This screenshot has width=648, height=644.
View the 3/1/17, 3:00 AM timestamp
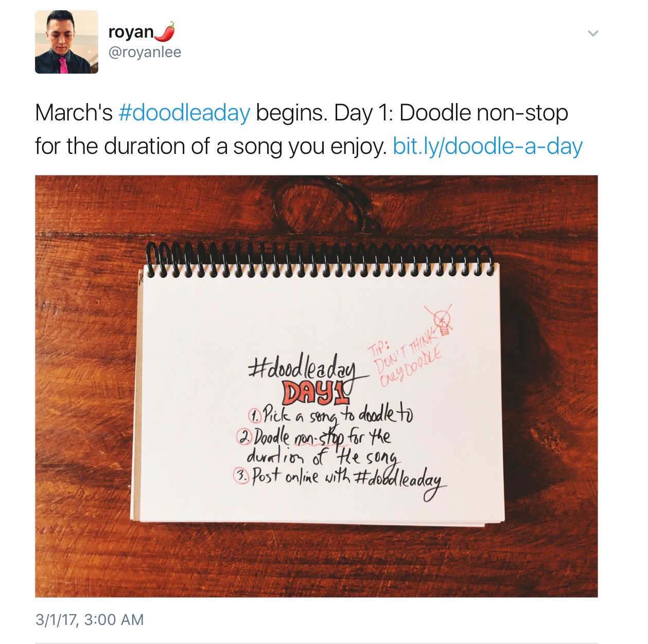click(x=90, y=619)
